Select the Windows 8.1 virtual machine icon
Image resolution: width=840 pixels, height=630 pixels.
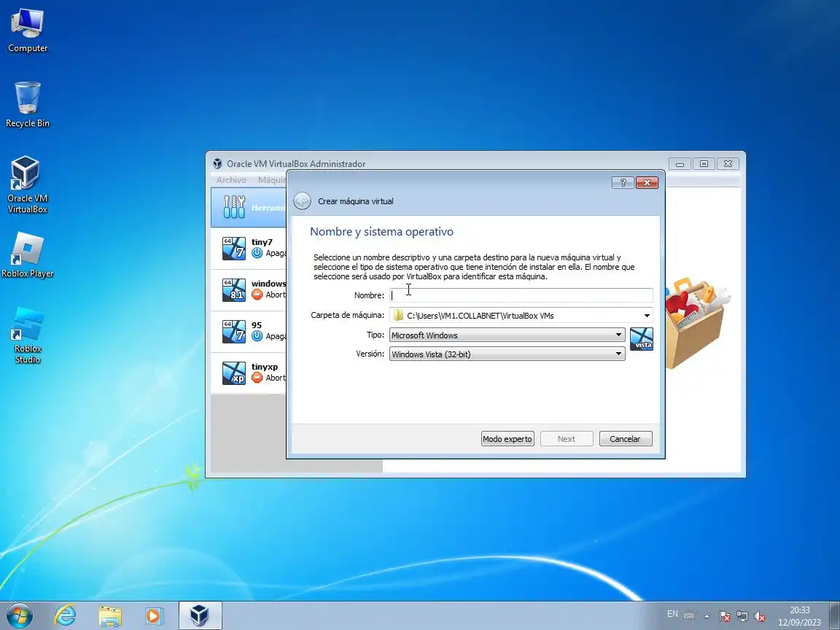[x=234, y=289]
